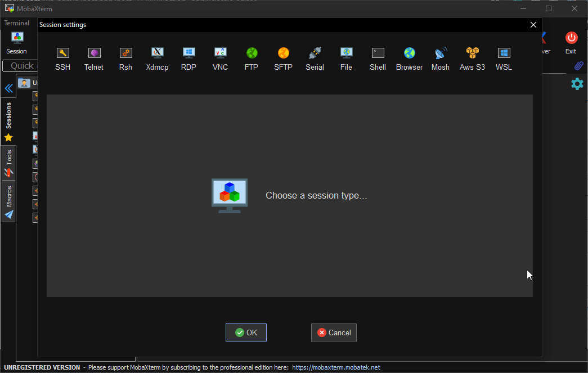Click the Session toolbar icon
The height and width of the screenshot is (373, 588).
[16, 43]
